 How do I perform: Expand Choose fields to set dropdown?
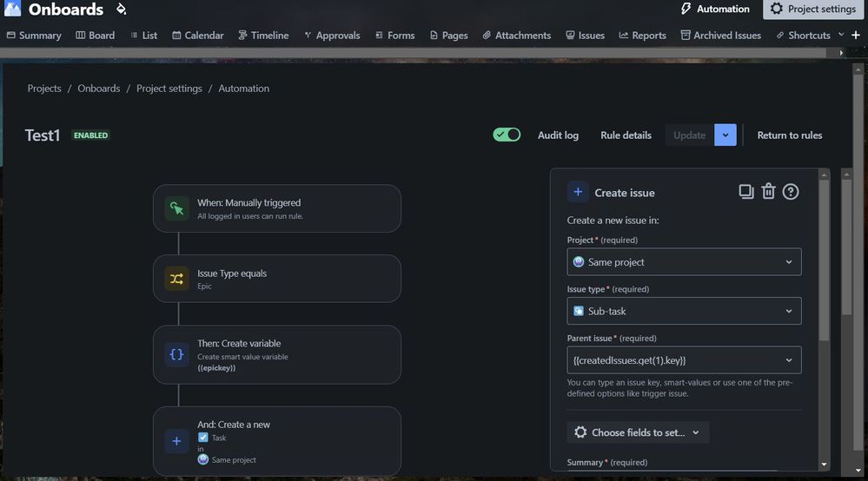[x=638, y=432]
